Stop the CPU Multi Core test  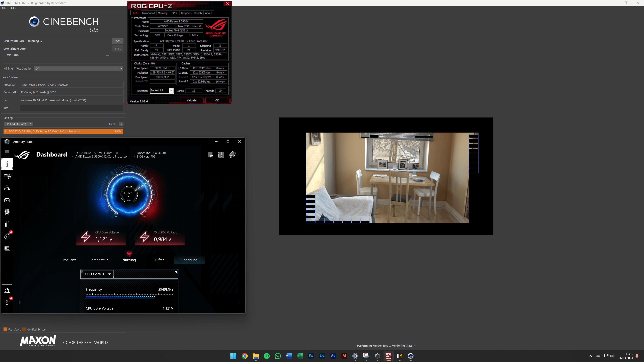(x=118, y=41)
